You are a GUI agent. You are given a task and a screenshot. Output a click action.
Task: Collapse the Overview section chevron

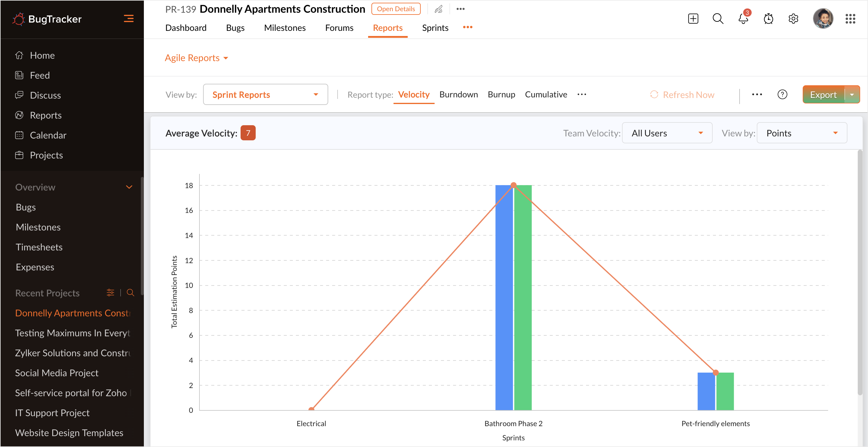tap(129, 187)
